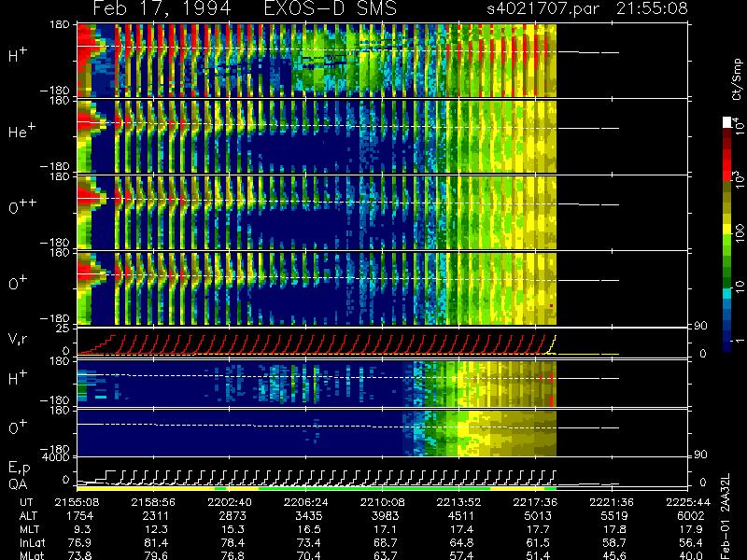The image size is (747, 560).
Task: Click the date title 'Feb 17, 1994'
Action: coord(162,9)
